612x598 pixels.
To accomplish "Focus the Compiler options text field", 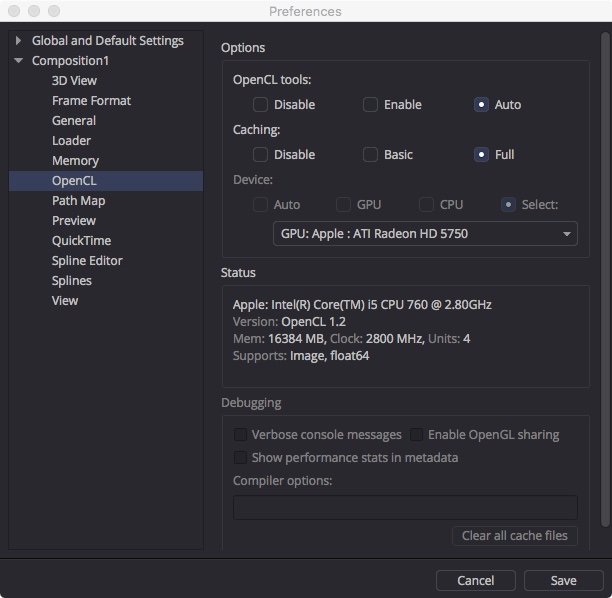I will tap(405, 507).
